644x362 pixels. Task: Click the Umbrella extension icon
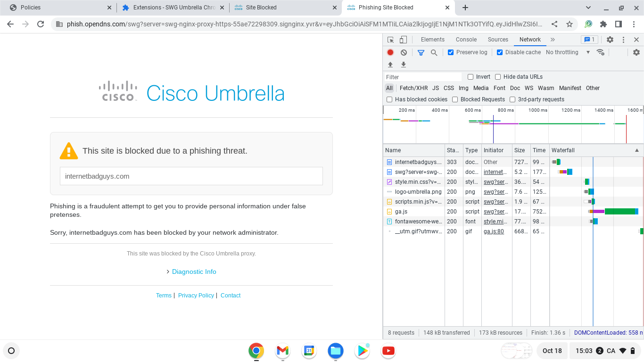click(x=588, y=24)
